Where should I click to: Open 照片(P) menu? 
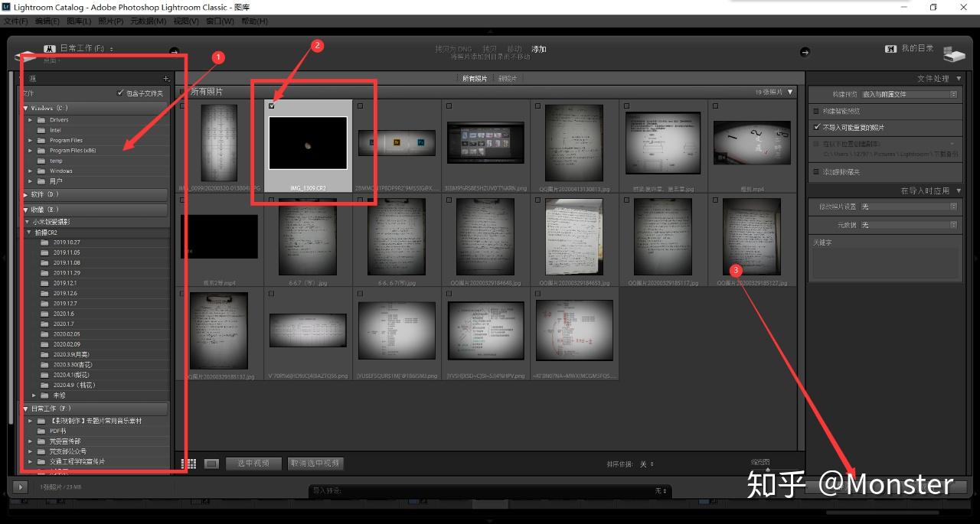(111, 21)
